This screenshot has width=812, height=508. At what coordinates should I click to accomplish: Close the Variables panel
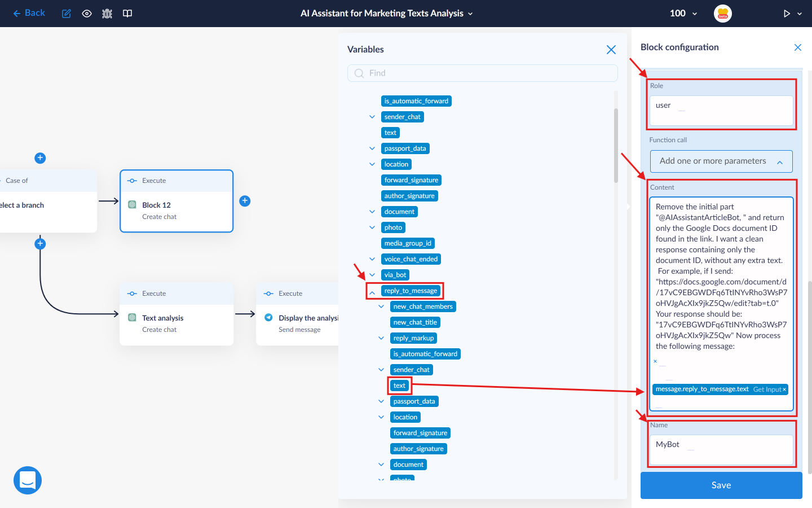tap(611, 50)
